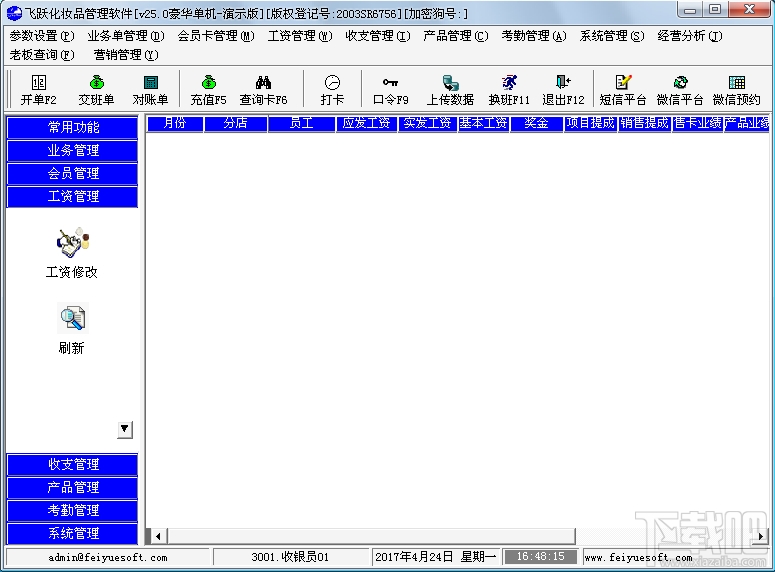Screen dimensions: 775x572
Task: Click the 3001.收银员01 status entry
Action: [290, 557]
